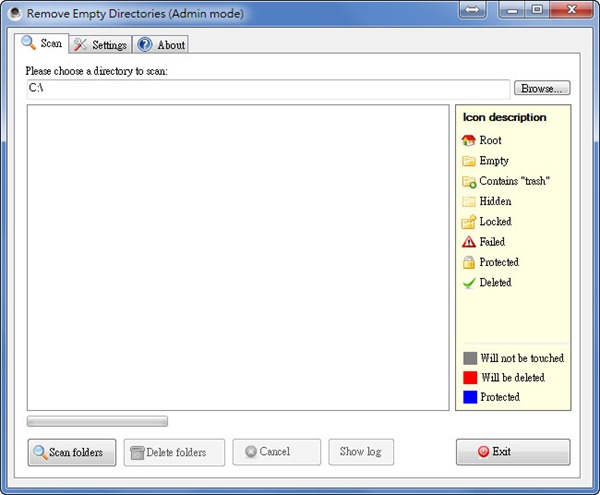The height and width of the screenshot is (495, 600).
Task: Click the Browse... button
Action: click(x=542, y=88)
